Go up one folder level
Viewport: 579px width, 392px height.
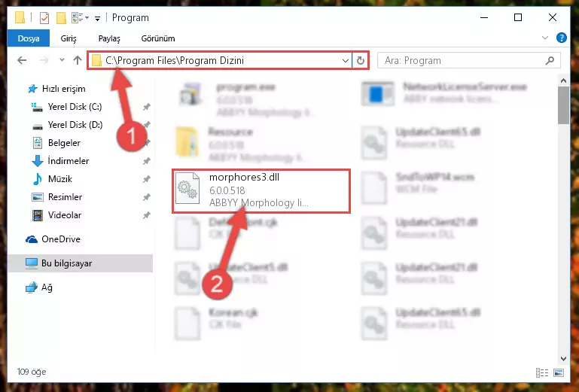pos(78,60)
